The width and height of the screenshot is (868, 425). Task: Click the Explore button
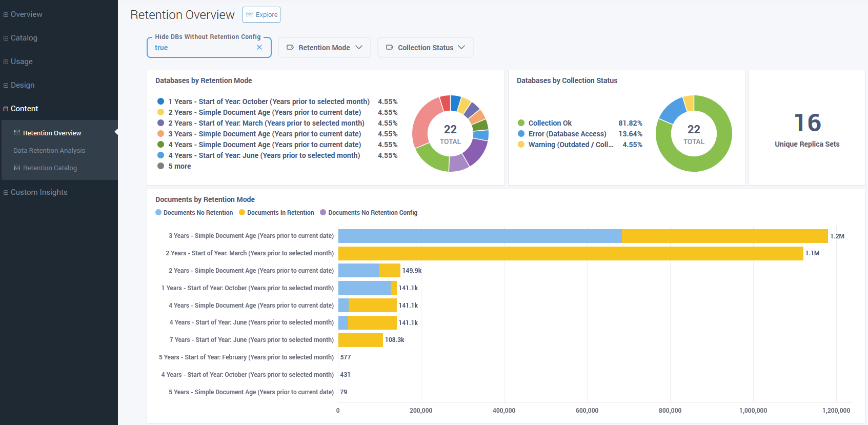tap(261, 15)
